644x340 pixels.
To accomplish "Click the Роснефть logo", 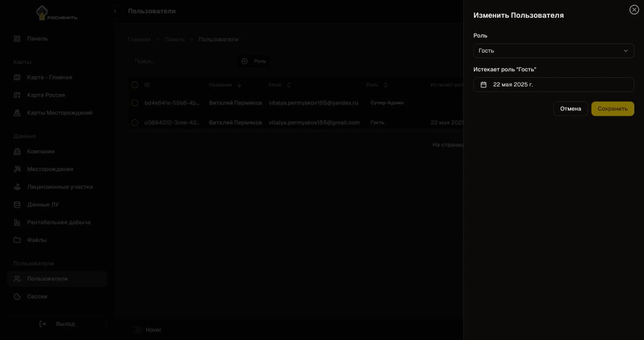I will point(57,13).
